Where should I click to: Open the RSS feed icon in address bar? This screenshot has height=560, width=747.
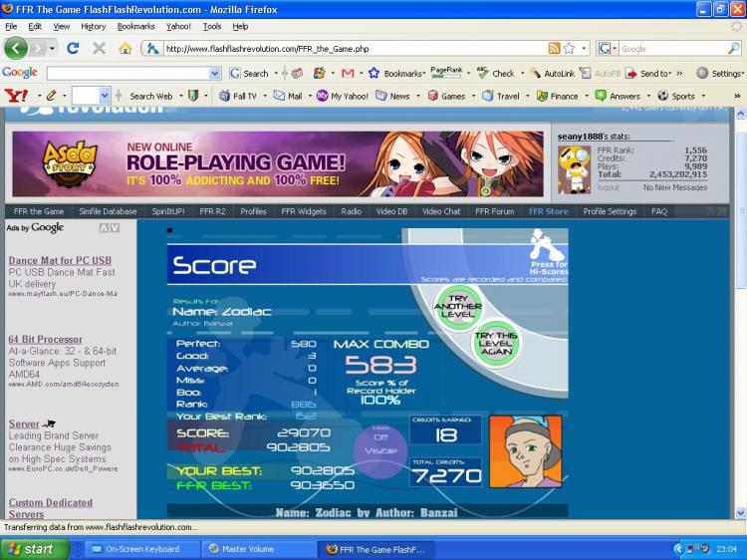[554, 48]
